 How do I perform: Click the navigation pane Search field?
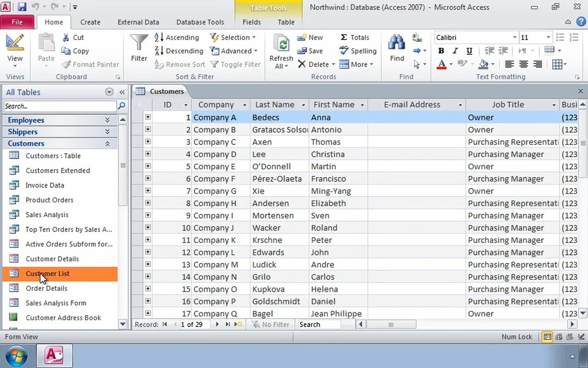(60, 106)
